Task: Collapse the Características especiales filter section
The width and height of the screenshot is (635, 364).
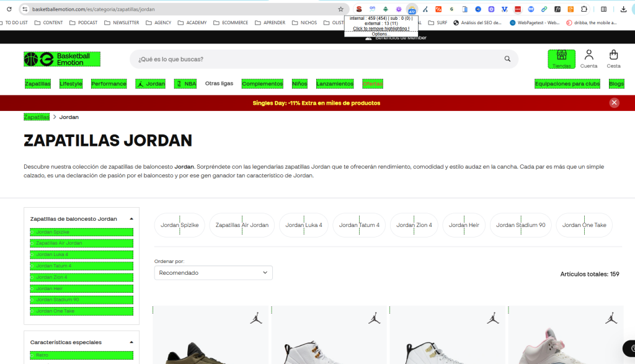Action: (131, 342)
